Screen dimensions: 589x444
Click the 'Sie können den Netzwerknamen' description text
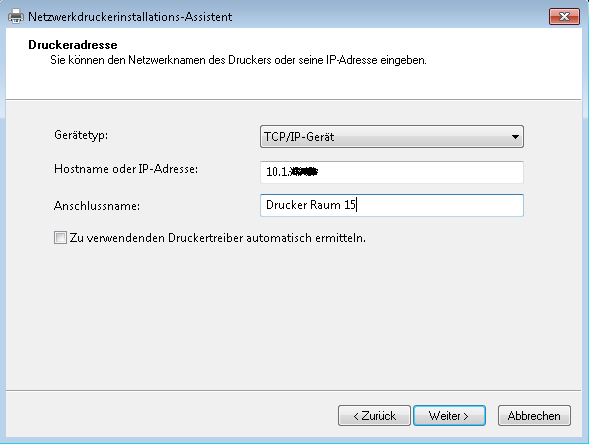click(x=239, y=60)
